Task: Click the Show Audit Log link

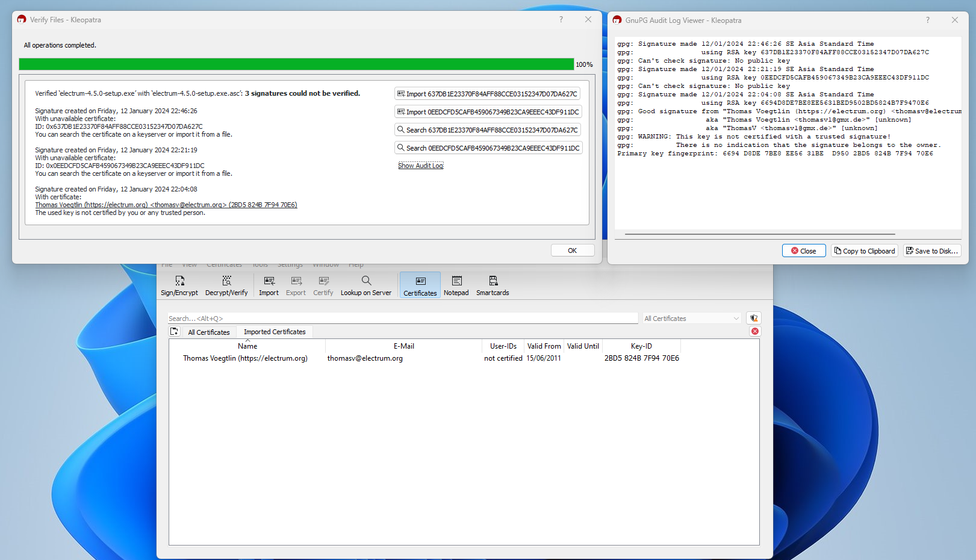Action: click(x=421, y=166)
